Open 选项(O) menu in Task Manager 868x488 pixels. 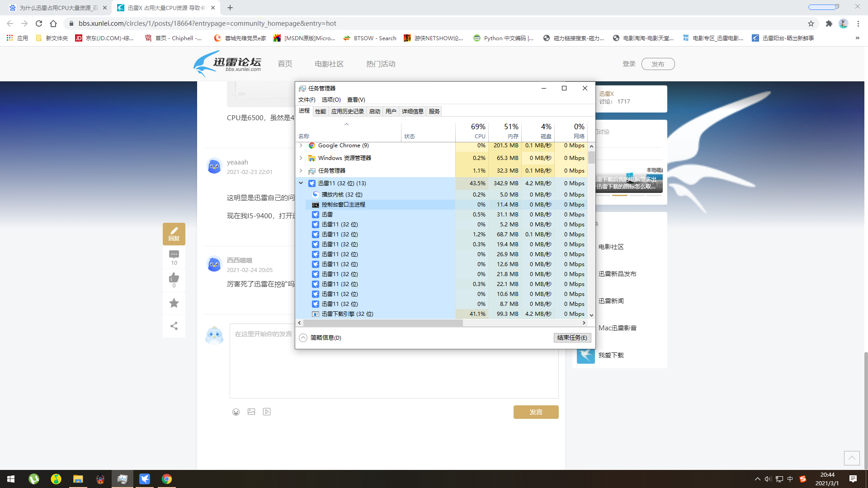click(x=331, y=100)
